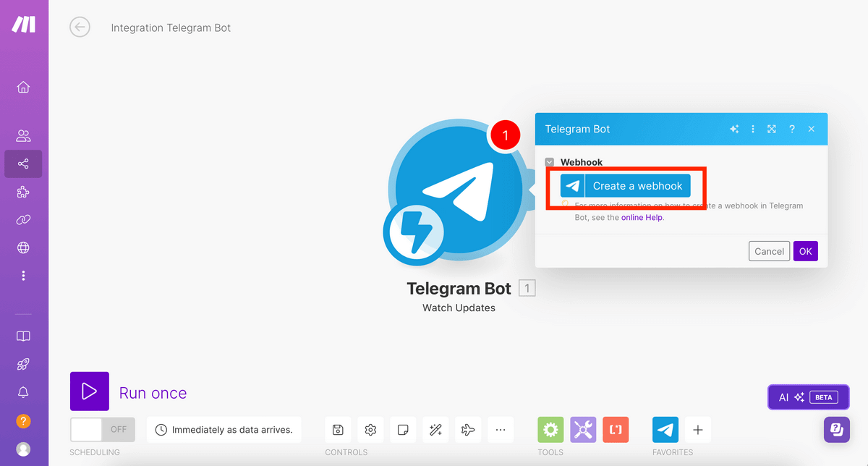Click the explain flow airplane icon
The image size is (868, 466).
[468, 430]
